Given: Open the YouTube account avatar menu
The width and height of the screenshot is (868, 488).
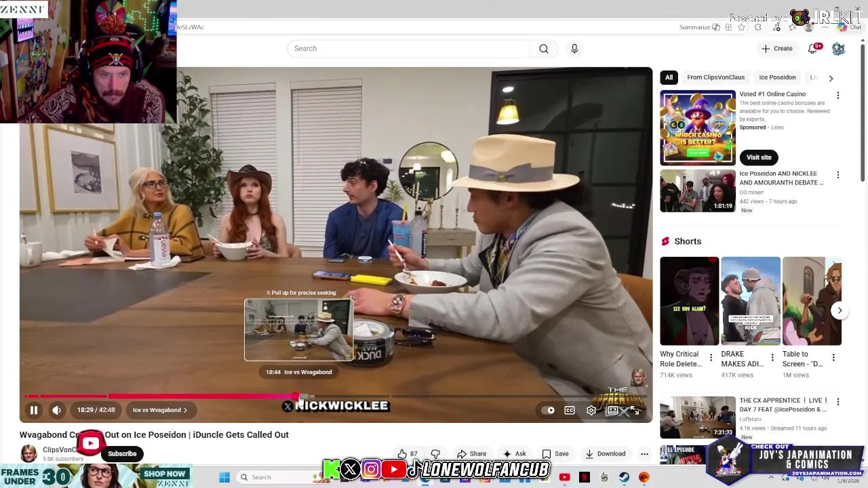Looking at the screenshot, I should click(838, 49).
